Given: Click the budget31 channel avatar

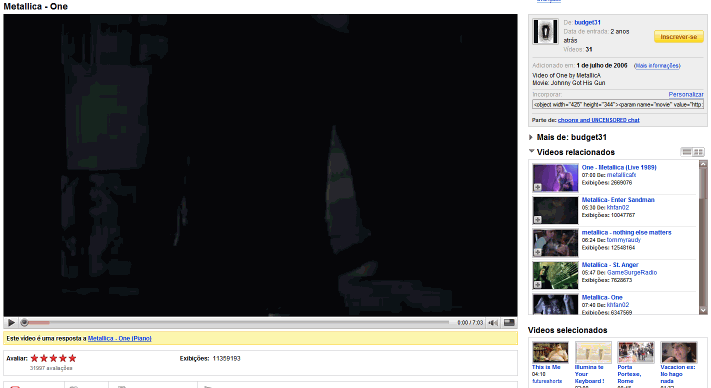Looking at the screenshot, I should [545, 31].
